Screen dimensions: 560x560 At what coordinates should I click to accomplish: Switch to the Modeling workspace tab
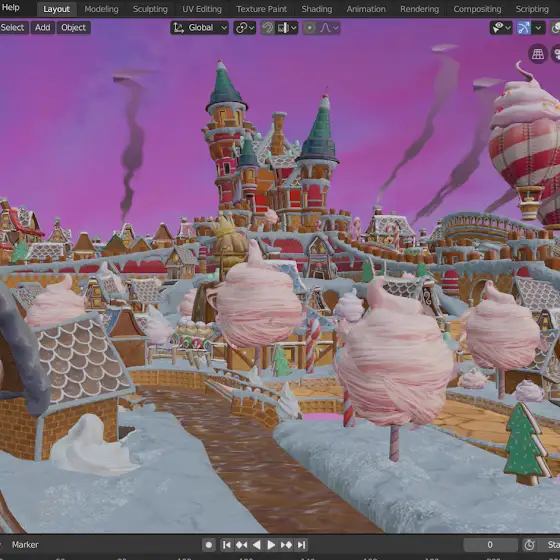[101, 9]
